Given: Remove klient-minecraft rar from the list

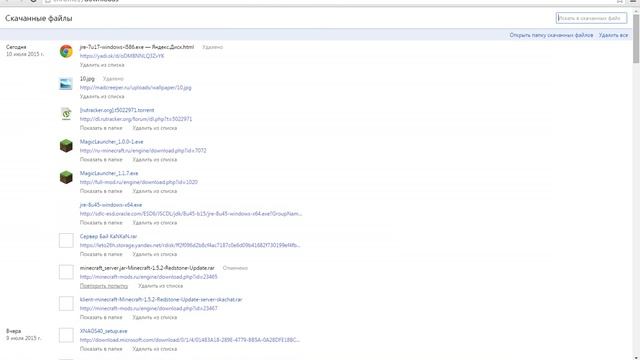Looking at the screenshot, I should pyautogui.click(x=155, y=318).
